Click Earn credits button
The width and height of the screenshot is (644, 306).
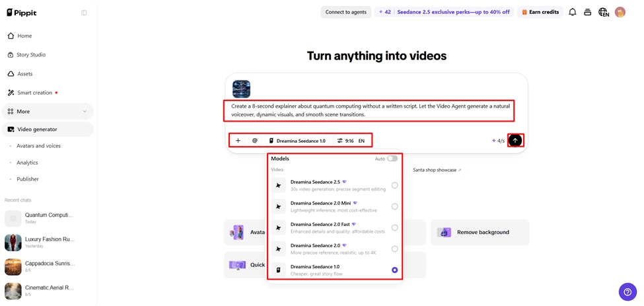pos(540,12)
